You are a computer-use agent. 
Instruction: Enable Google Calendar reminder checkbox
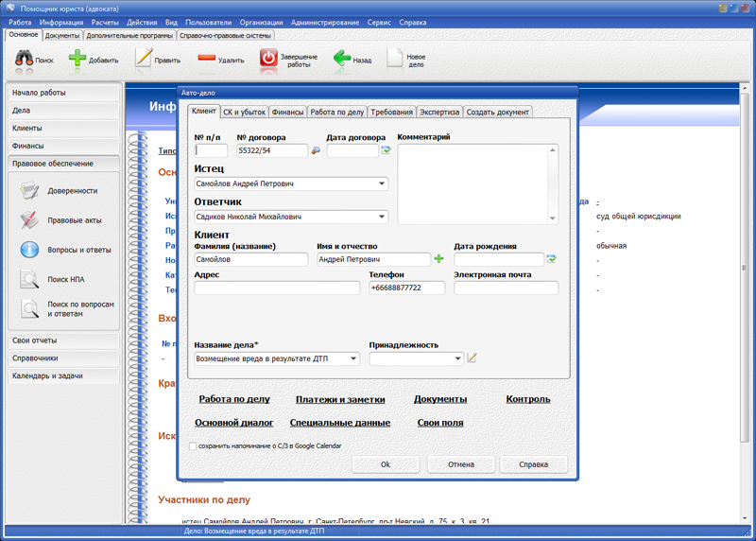point(194,446)
